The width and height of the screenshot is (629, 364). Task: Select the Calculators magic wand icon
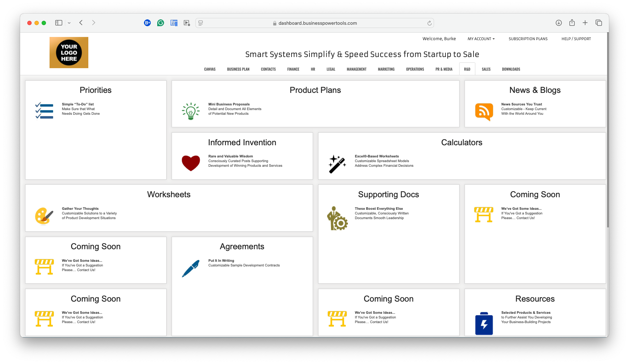pyautogui.click(x=337, y=163)
